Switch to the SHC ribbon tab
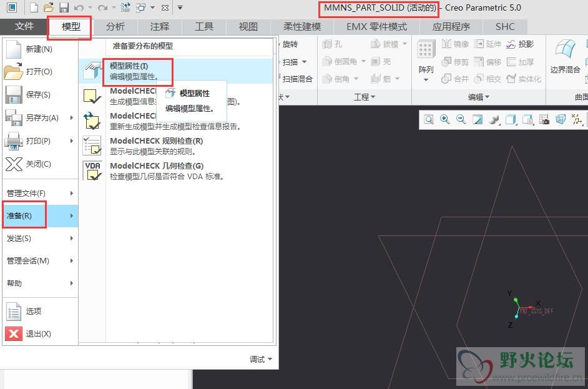This screenshot has width=588, height=389. click(x=505, y=27)
